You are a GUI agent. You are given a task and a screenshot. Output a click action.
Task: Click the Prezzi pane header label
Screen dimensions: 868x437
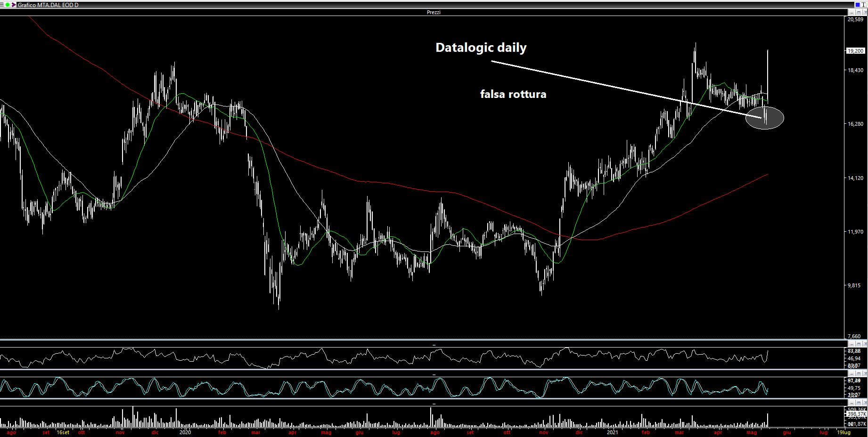[434, 12]
